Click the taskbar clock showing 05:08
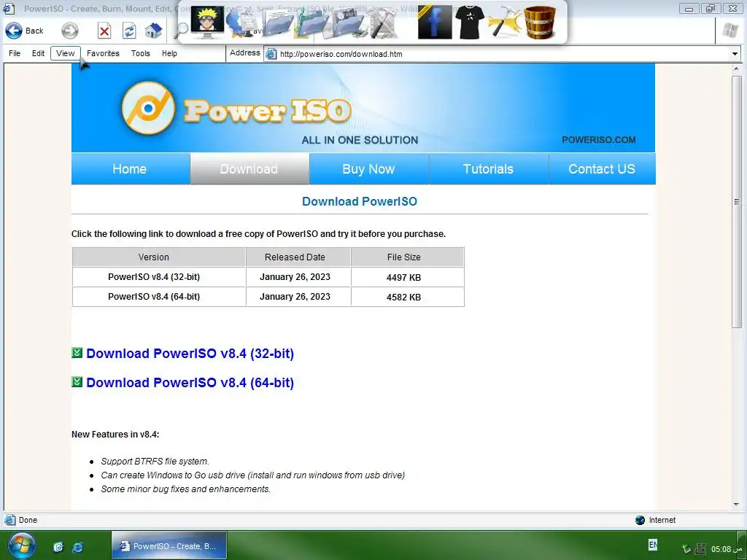Image resolution: width=747 pixels, height=560 pixels. [x=727, y=549]
